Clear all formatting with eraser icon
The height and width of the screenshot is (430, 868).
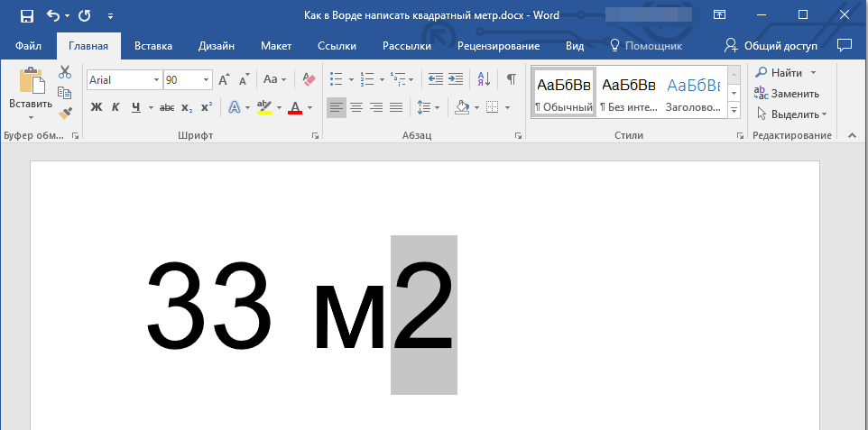(x=309, y=79)
